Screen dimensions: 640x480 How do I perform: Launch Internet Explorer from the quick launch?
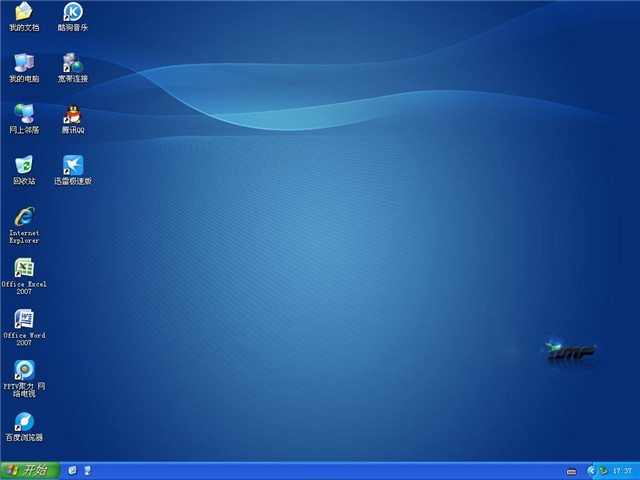pyautogui.click(x=73, y=471)
